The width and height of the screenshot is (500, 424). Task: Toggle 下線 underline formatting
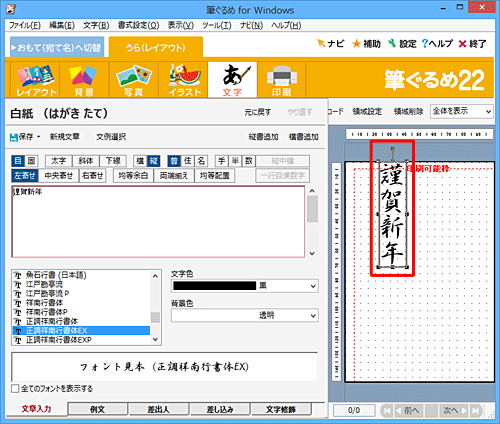tap(113, 161)
